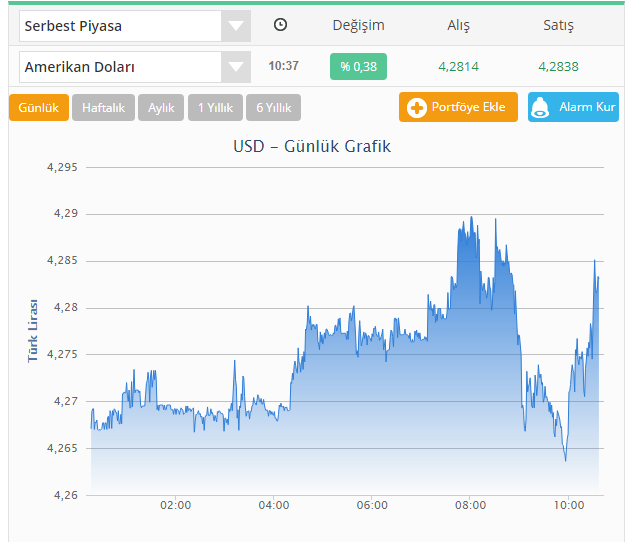Click the Değişim column header
The image size is (628, 542).
coord(358,25)
